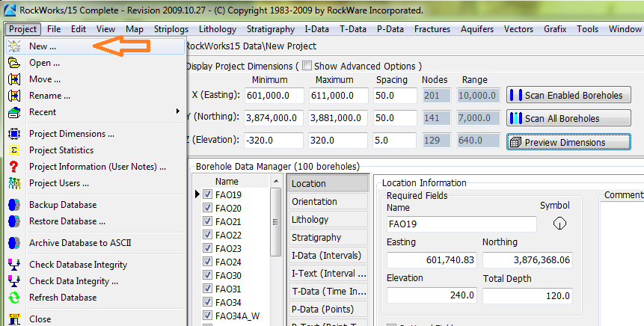Uncheck borehole FAO24
Viewport: 644px width, 326px height.
pyautogui.click(x=207, y=262)
